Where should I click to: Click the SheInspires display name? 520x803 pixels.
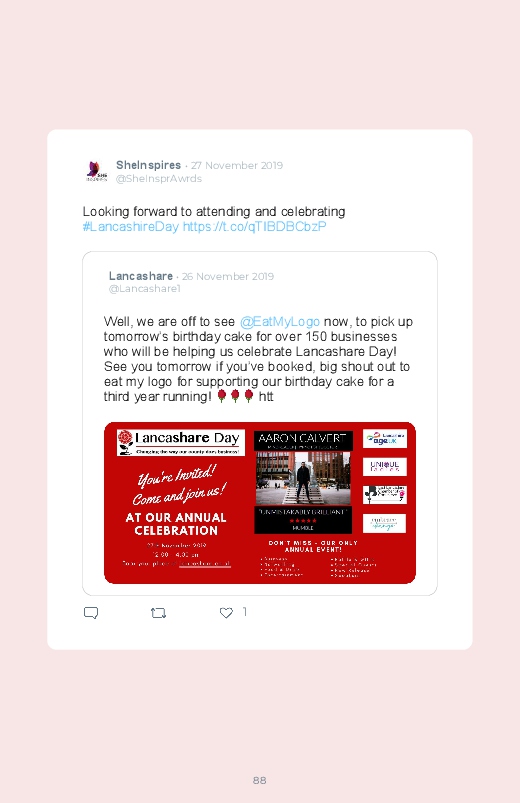pyautogui.click(x=148, y=165)
